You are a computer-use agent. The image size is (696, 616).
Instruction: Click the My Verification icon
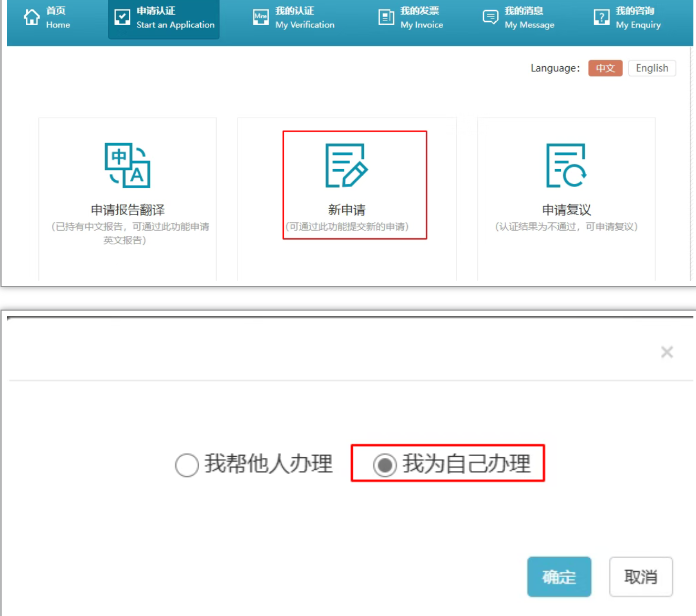tap(261, 17)
